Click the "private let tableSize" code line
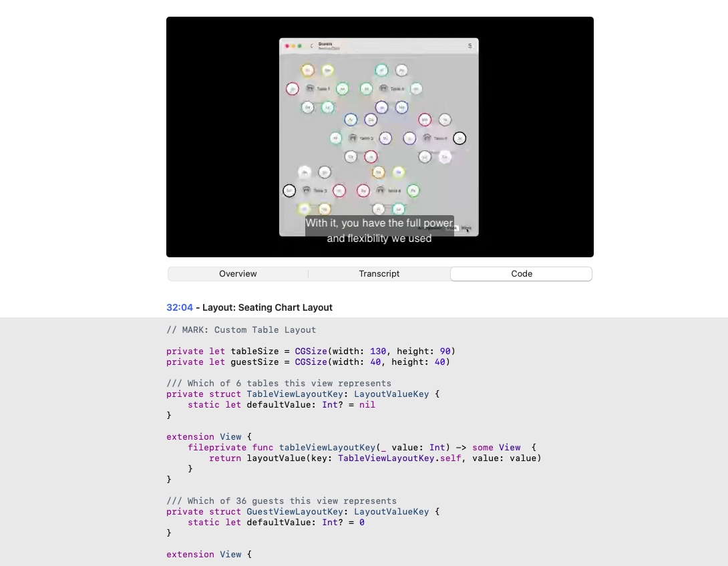Screen dimensions: 728x566 [311, 351]
